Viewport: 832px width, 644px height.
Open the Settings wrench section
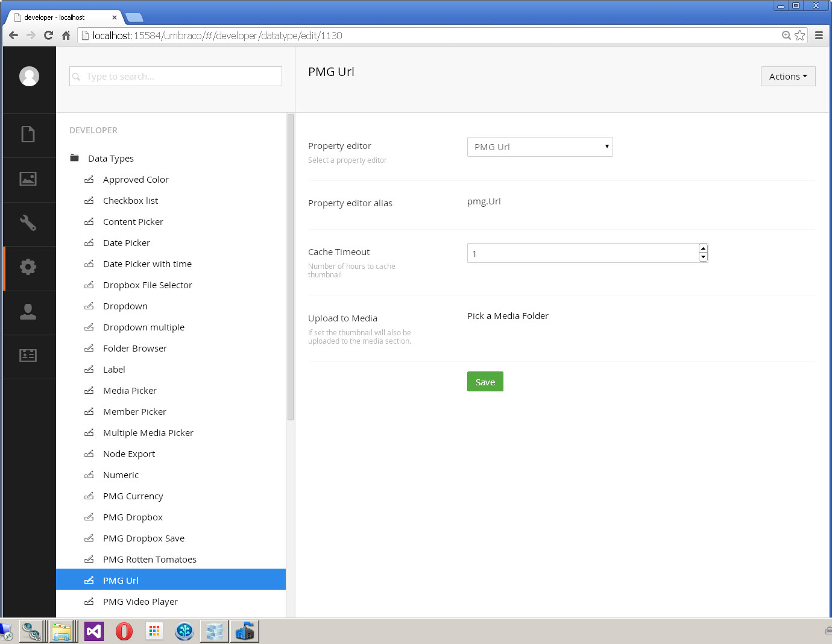click(x=28, y=223)
